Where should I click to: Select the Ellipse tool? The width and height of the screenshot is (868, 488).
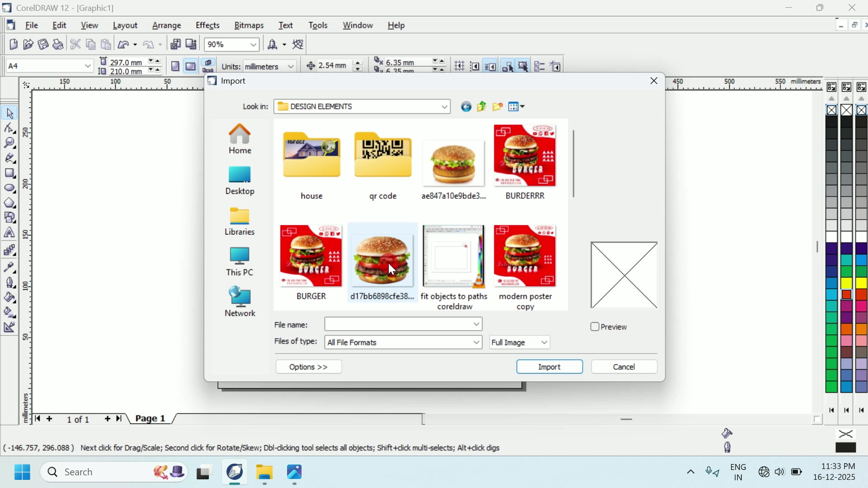[10, 188]
